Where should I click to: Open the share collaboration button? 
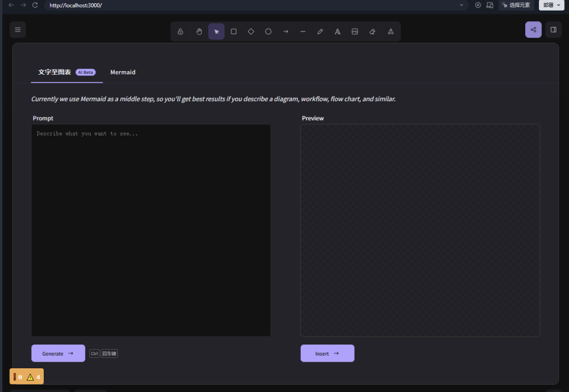tap(533, 30)
